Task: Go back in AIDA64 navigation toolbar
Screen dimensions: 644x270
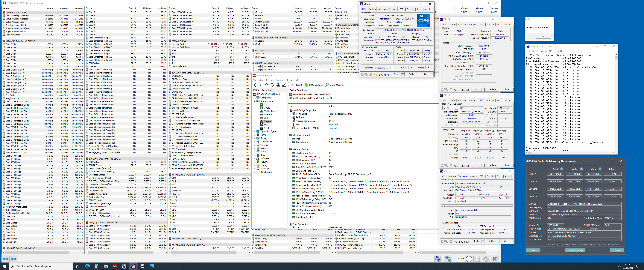Action: (255, 85)
